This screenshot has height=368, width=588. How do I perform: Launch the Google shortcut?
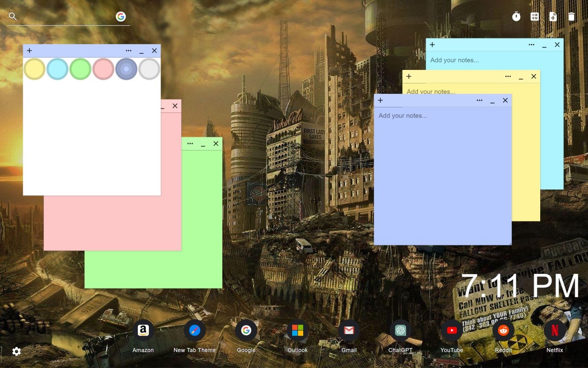point(246,330)
